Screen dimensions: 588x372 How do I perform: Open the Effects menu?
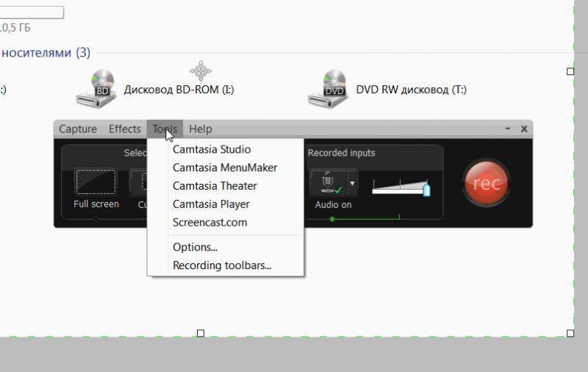pyautogui.click(x=124, y=129)
